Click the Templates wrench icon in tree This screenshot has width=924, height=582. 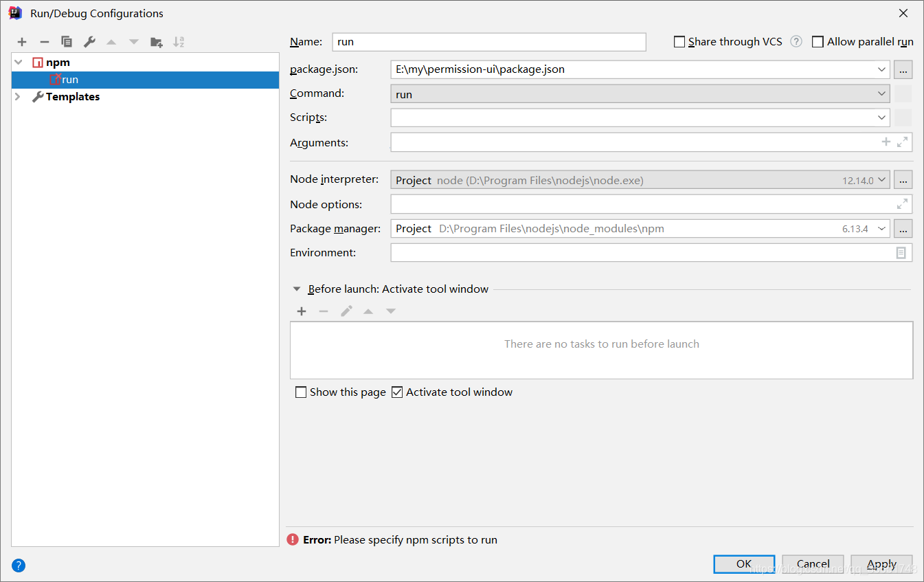(38, 97)
